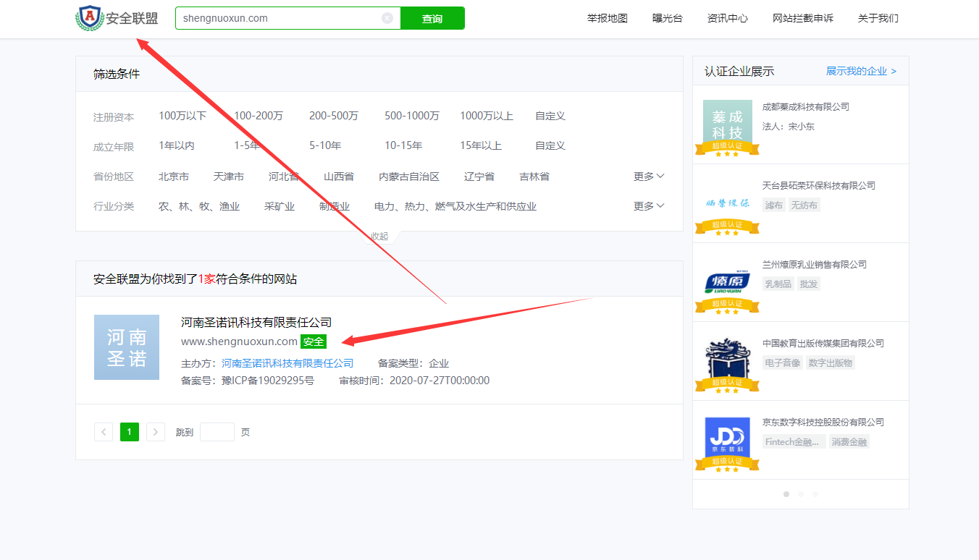Click the 砳荣环保 certified logo
The image size is (979, 560).
(727, 206)
